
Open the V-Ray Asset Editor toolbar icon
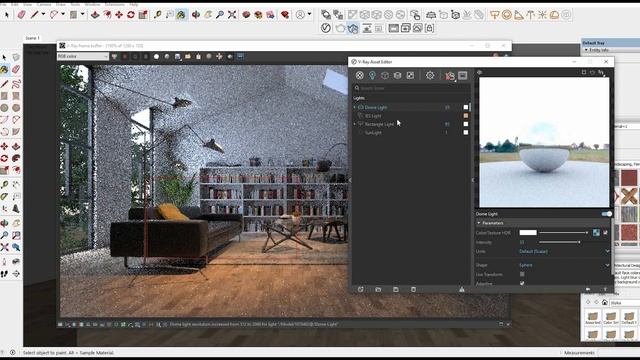click(326, 28)
